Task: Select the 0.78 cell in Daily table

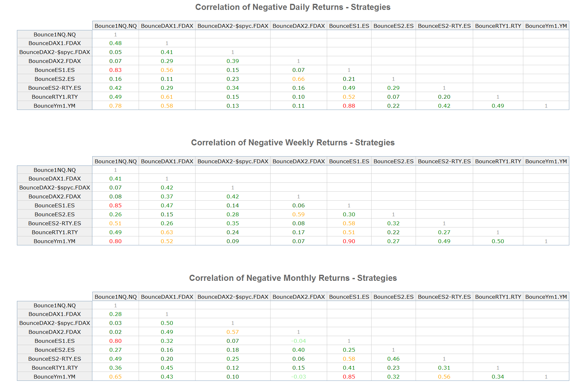Action: (115, 106)
